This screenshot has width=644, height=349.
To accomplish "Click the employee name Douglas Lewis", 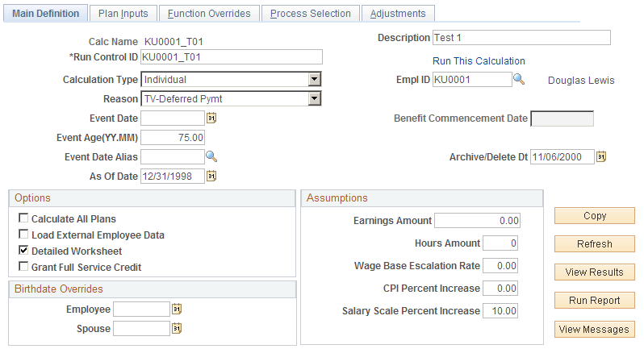I will (x=581, y=81).
